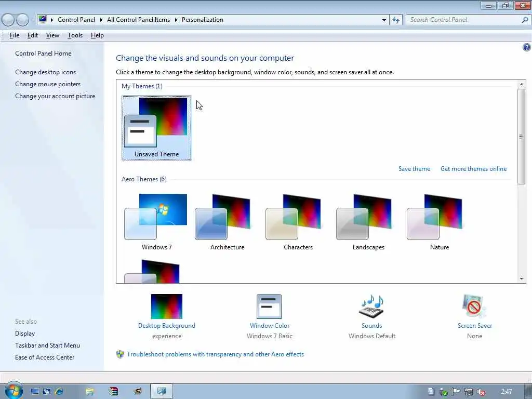Image resolution: width=532 pixels, height=399 pixels.
Task: Open the View menu
Action: [52, 35]
